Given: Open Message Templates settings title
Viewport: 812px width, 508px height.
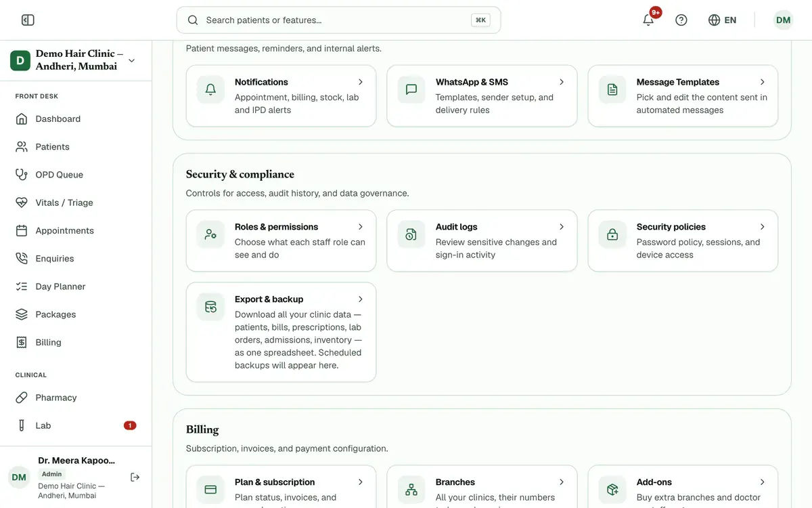Looking at the screenshot, I should coord(678,82).
